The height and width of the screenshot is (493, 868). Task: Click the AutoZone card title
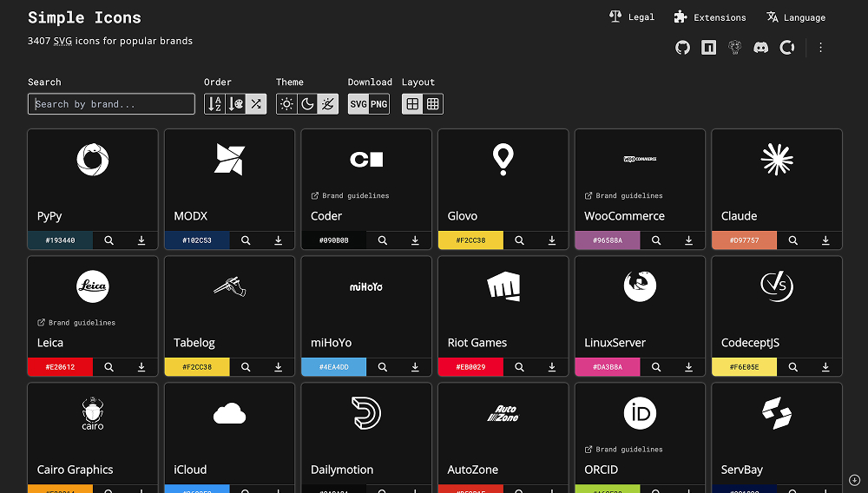472,470
